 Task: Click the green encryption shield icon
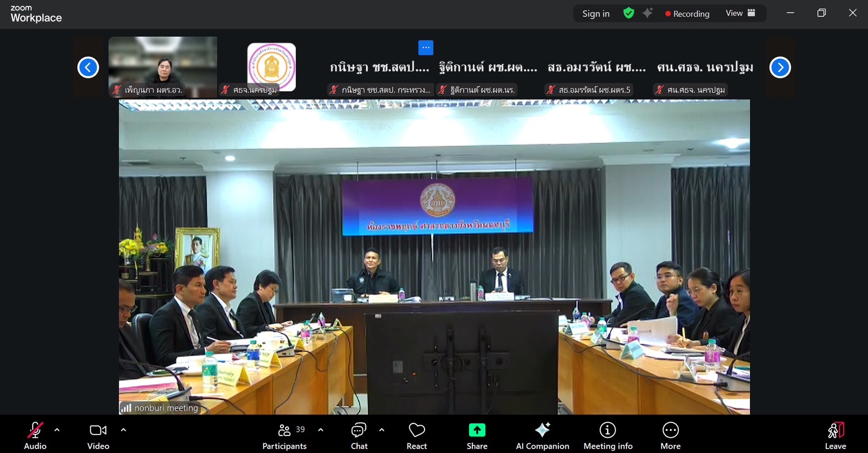[x=628, y=13]
